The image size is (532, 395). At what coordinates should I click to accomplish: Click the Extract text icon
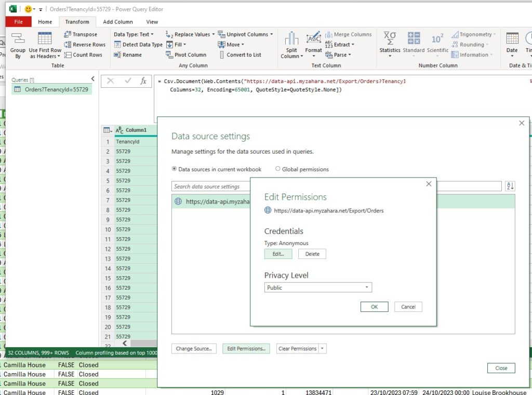click(329, 45)
